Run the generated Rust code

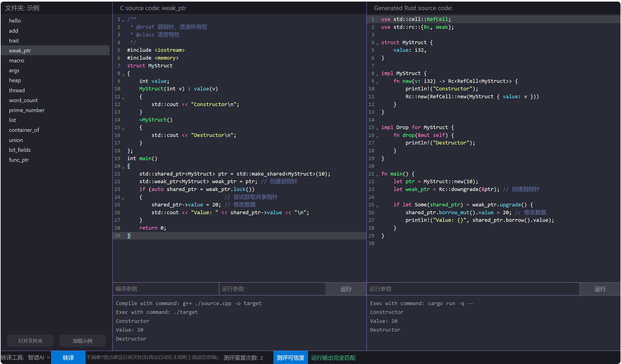pyautogui.click(x=600, y=289)
